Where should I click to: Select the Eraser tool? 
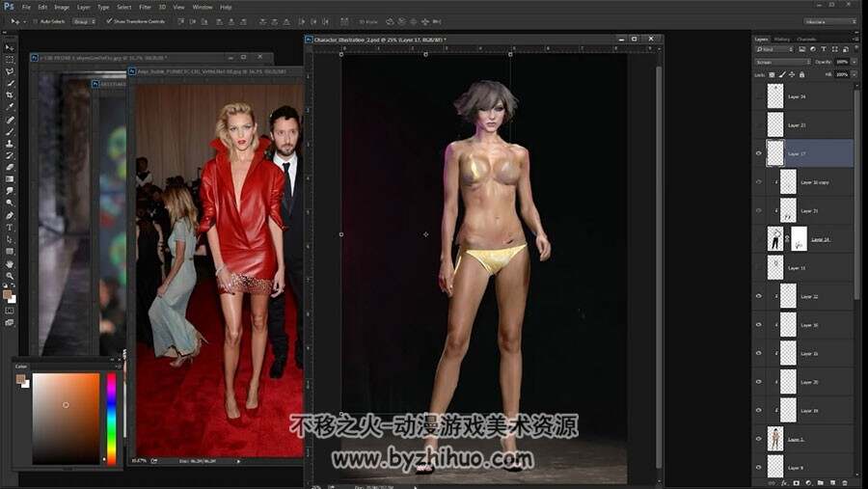point(10,167)
